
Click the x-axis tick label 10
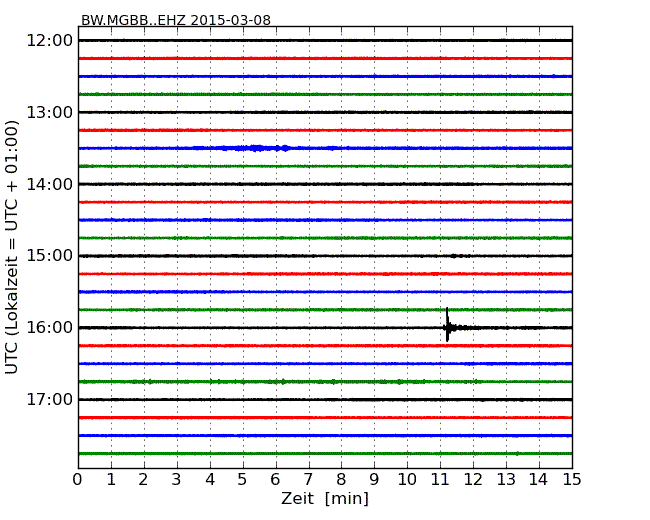click(407, 480)
